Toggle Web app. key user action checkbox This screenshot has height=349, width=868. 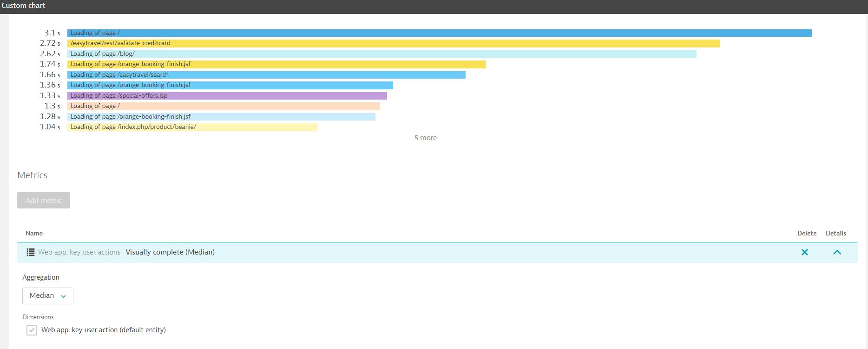tap(32, 330)
